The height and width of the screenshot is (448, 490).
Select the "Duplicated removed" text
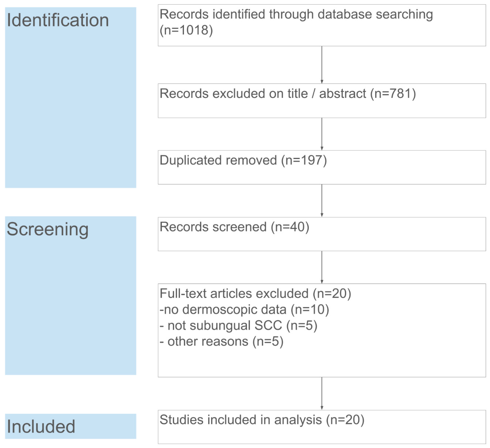pyautogui.click(x=218, y=160)
